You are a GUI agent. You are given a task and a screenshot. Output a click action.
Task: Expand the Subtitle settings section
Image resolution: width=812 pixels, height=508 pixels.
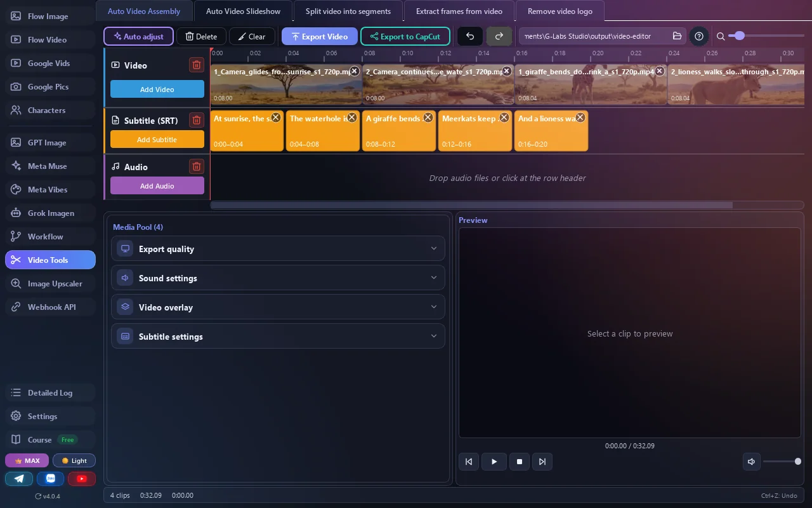click(278, 337)
